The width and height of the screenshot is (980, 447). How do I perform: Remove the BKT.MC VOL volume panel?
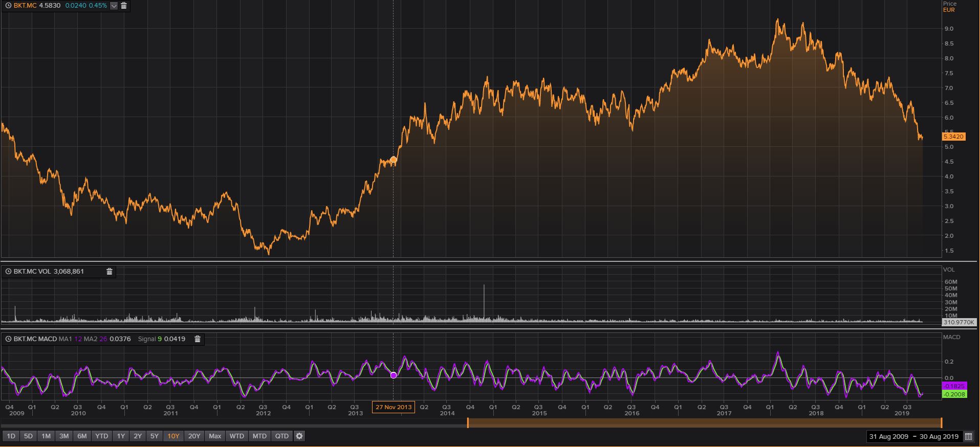109,272
